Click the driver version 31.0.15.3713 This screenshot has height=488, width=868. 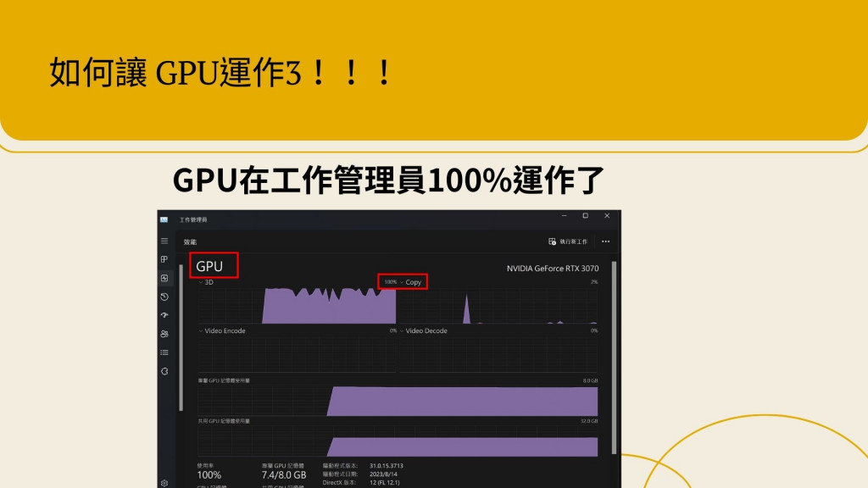tap(387, 466)
